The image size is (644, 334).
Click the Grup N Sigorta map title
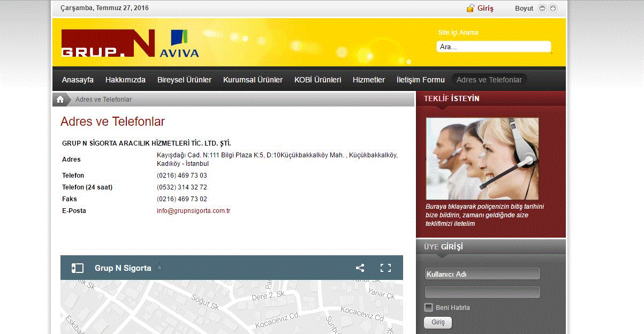point(123,268)
